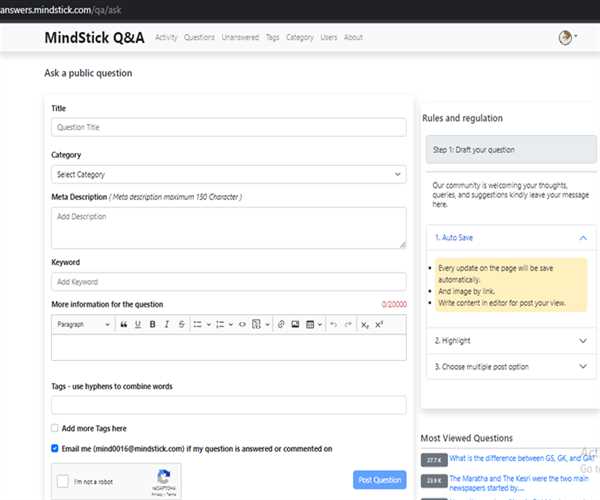Viewport: 600px width, 500px height.
Task: Click the Post Question button
Action: tap(380, 480)
